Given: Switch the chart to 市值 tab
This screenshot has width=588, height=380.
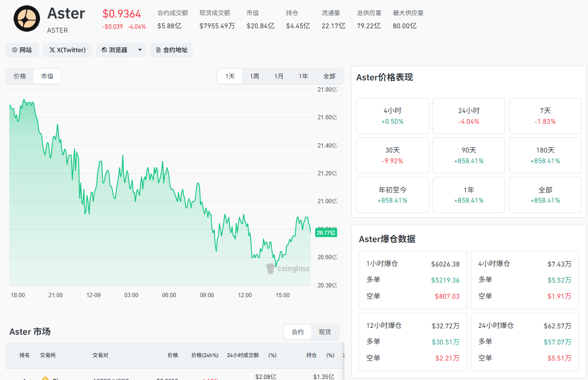Looking at the screenshot, I should [x=47, y=76].
